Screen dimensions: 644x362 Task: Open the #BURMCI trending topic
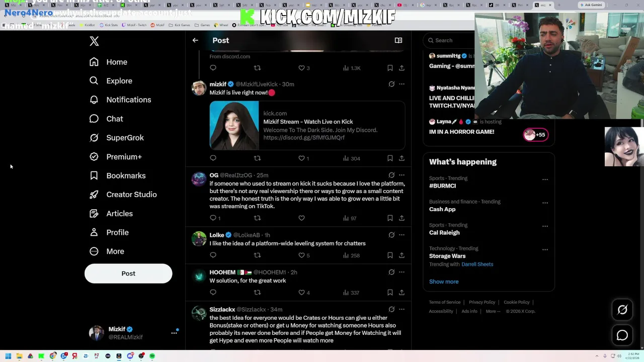442,186
